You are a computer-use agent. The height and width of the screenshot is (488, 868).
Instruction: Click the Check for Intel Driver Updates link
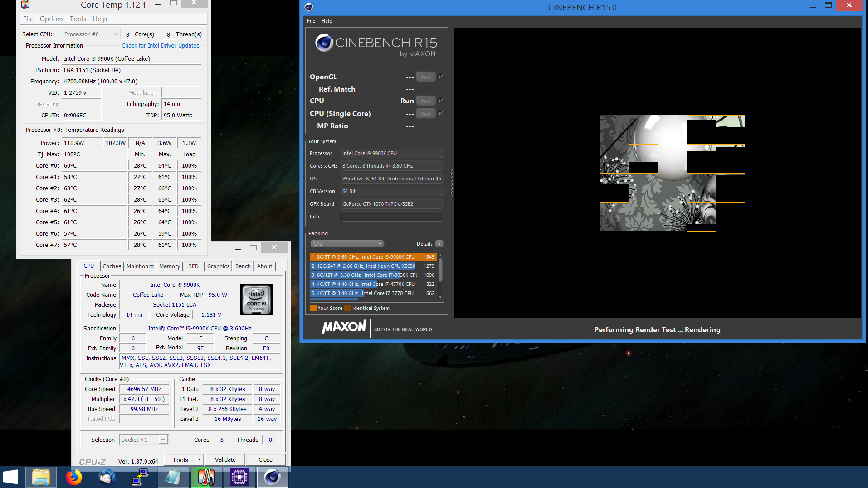point(160,45)
